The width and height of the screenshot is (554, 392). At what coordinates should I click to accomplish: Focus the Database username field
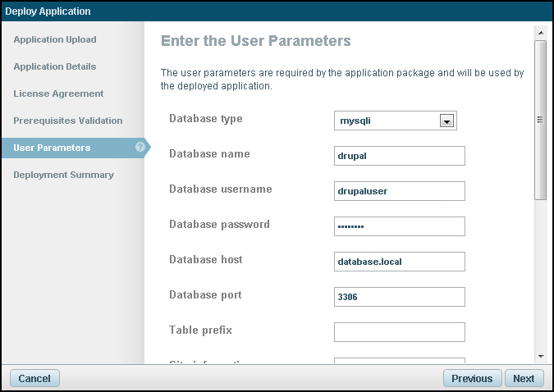399,191
